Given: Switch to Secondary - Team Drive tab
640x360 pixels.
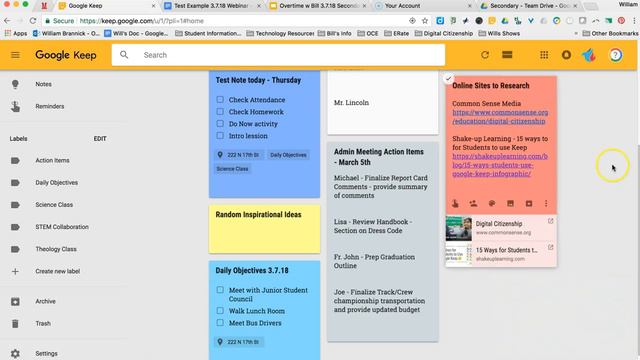Looking at the screenshot, I should coord(529,6).
